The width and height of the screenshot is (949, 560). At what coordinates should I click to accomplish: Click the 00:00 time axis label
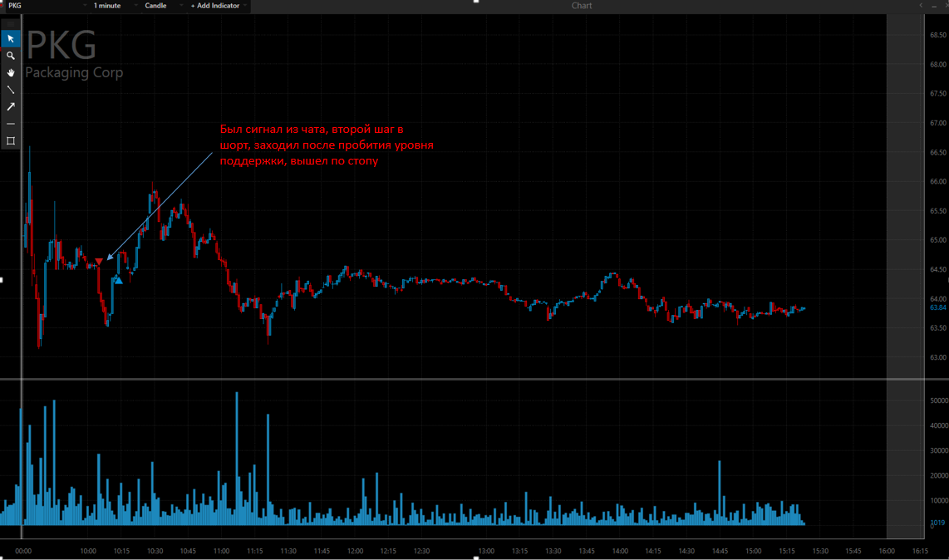click(x=23, y=551)
